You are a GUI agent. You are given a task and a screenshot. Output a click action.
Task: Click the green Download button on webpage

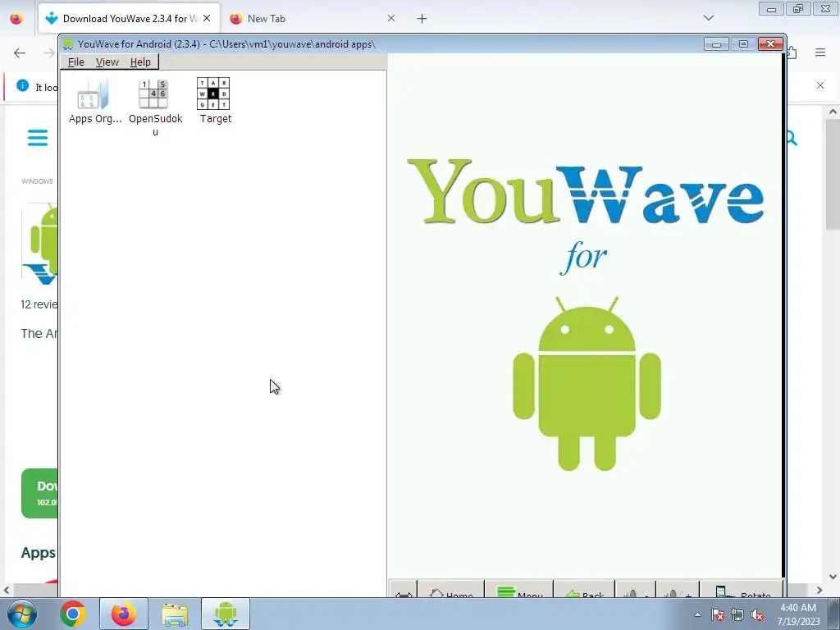39,493
